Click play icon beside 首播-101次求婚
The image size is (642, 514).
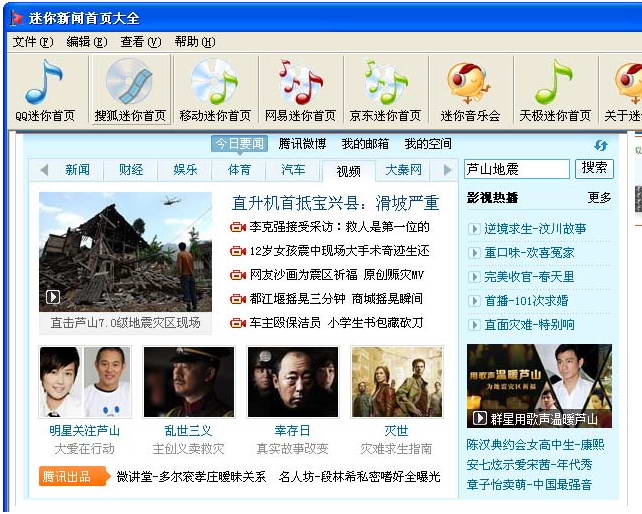474,301
